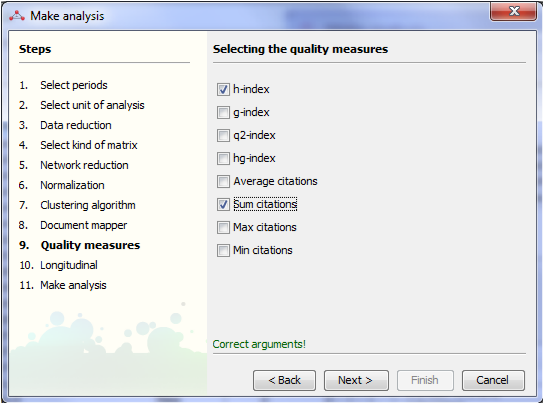
Task: Turn on the Min citations checkbox
Action: [x=223, y=250]
